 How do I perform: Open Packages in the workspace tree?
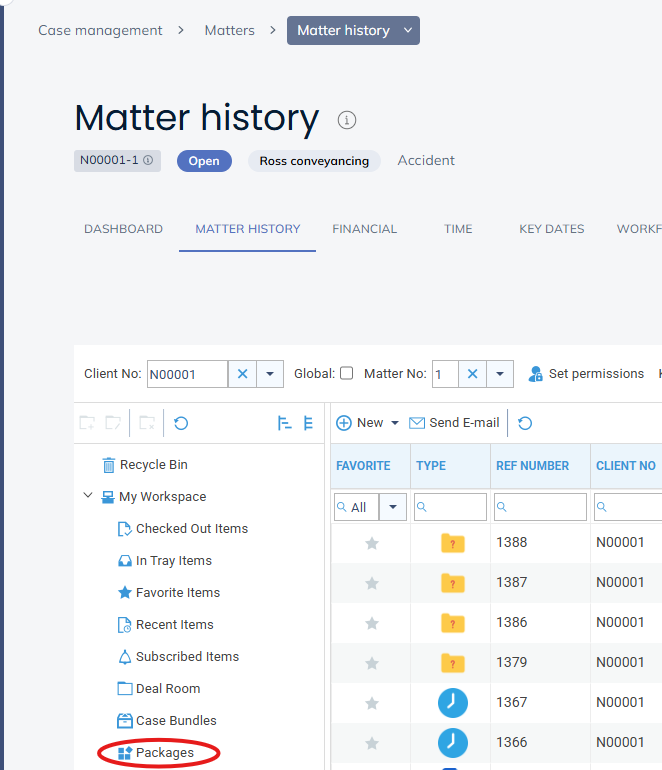coord(164,753)
